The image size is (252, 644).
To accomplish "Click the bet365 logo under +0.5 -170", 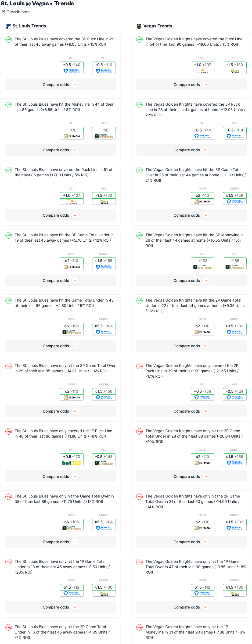I will pos(72,463).
